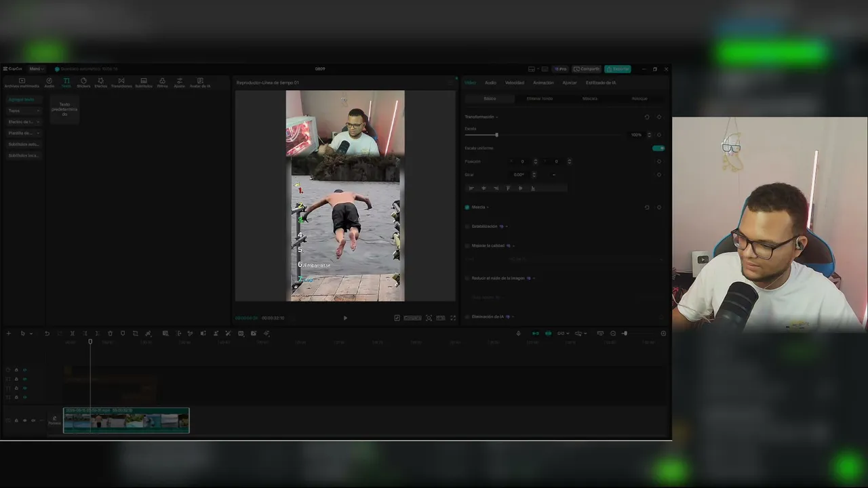Delete the selected clip with trash icon

pos(110,333)
